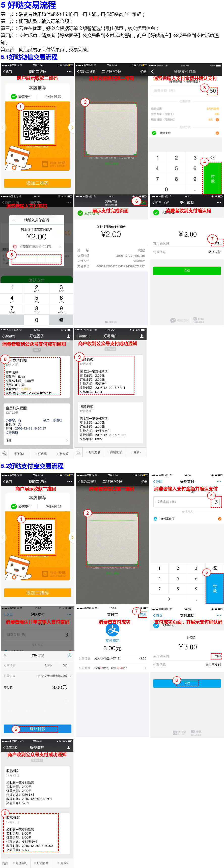Viewport: 224px width, 868px height.
Task: Open the ••• menu on section 5.2 我的二维码 screen
Action: click(69, 481)
